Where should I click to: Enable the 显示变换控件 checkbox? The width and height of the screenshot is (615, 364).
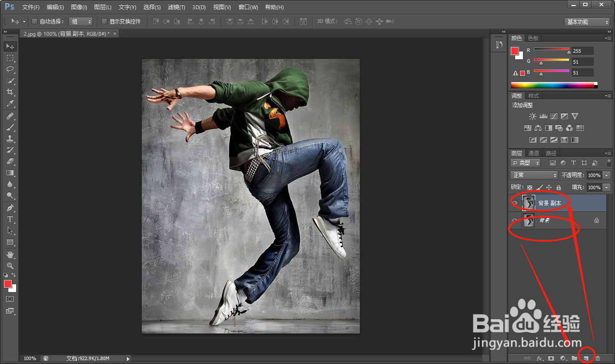104,21
